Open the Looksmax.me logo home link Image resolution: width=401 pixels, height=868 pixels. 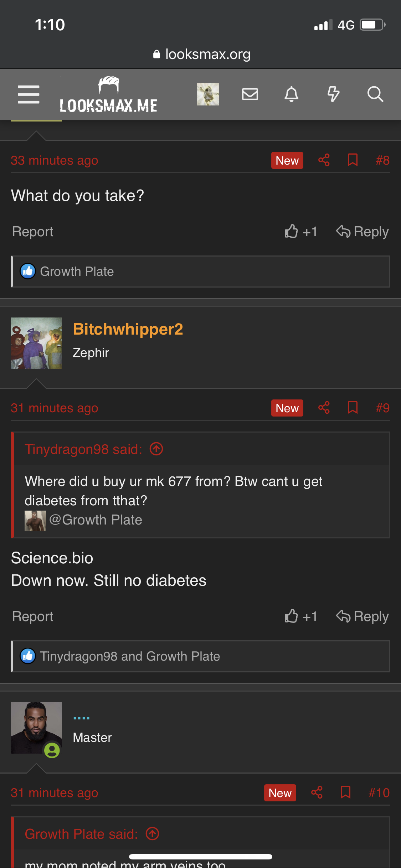click(x=108, y=94)
